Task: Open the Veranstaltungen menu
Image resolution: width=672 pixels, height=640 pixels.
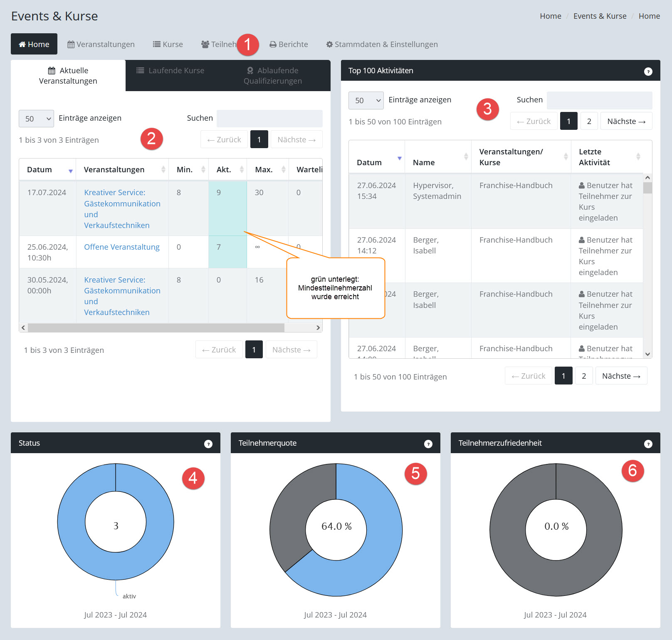Action: pyautogui.click(x=101, y=44)
